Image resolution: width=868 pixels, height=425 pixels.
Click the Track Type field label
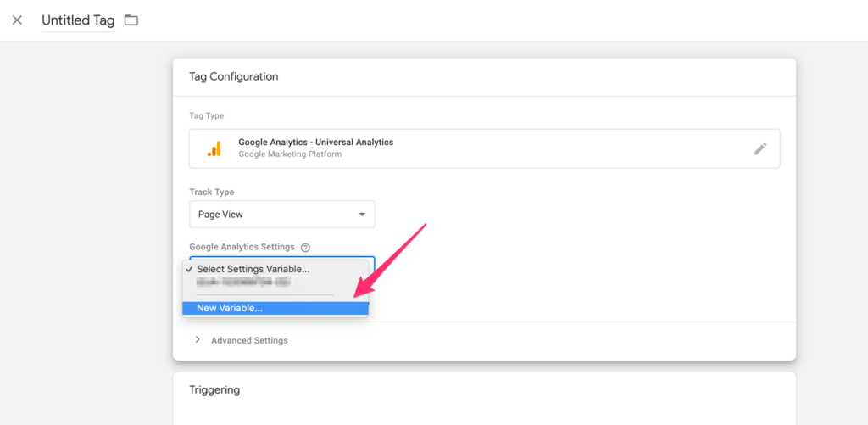[212, 193]
